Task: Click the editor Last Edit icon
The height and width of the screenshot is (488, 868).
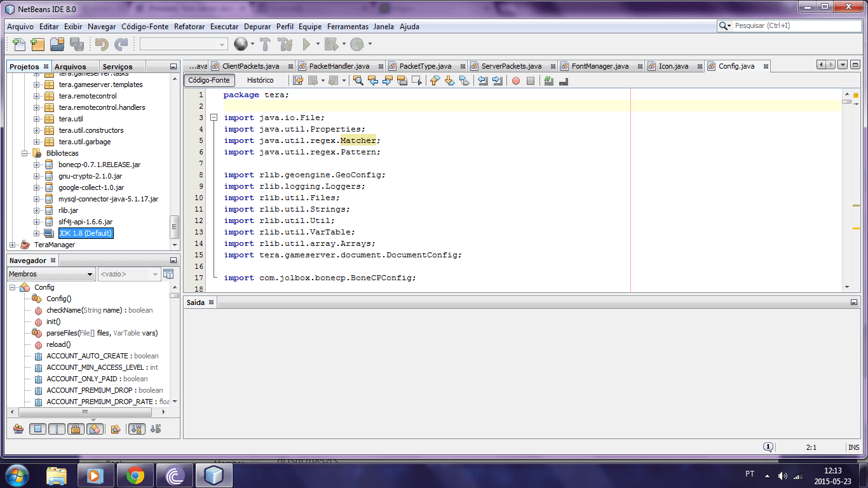Action: [298, 81]
